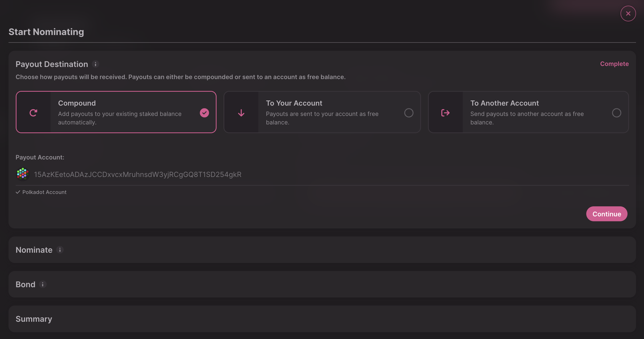Viewport: 644px width, 339px height.
Task: Open the Bond info help icon
Action: (43, 284)
